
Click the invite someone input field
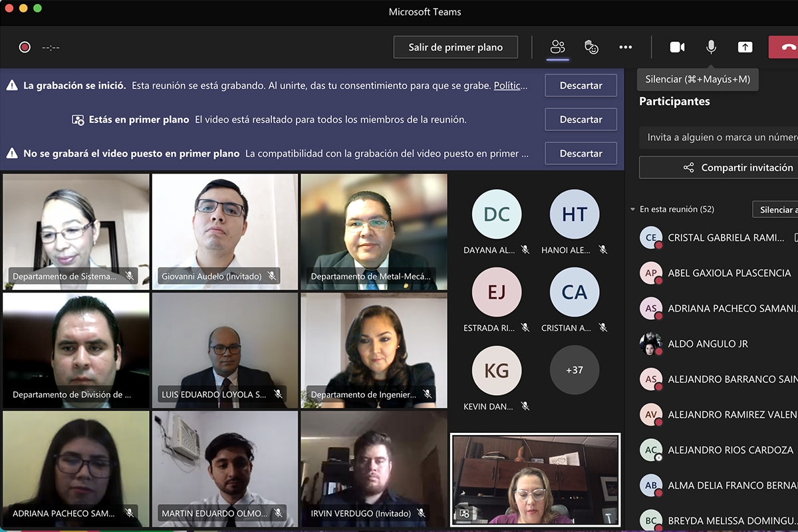(719, 137)
